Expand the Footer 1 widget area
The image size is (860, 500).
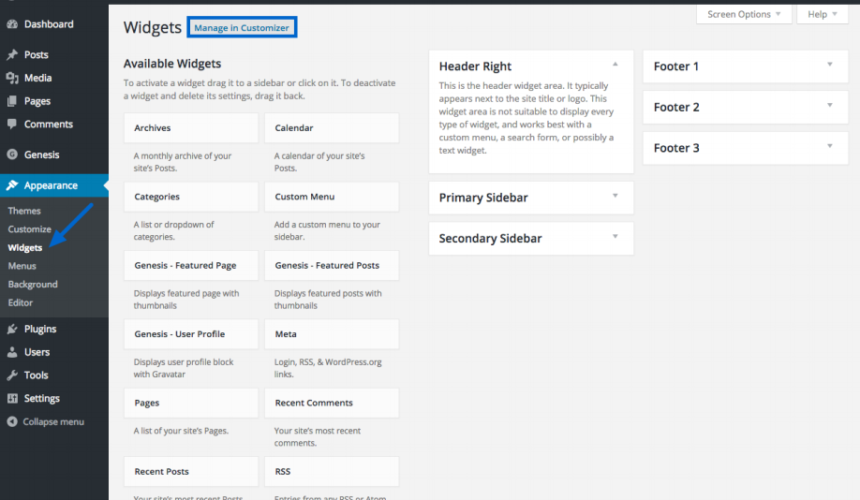pyautogui.click(x=830, y=65)
